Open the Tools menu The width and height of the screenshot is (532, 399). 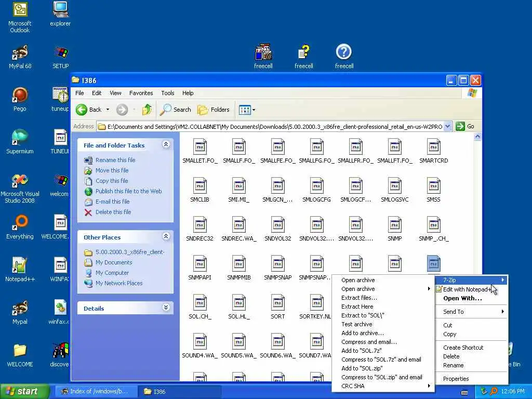pyautogui.click(x=168, y=93)
